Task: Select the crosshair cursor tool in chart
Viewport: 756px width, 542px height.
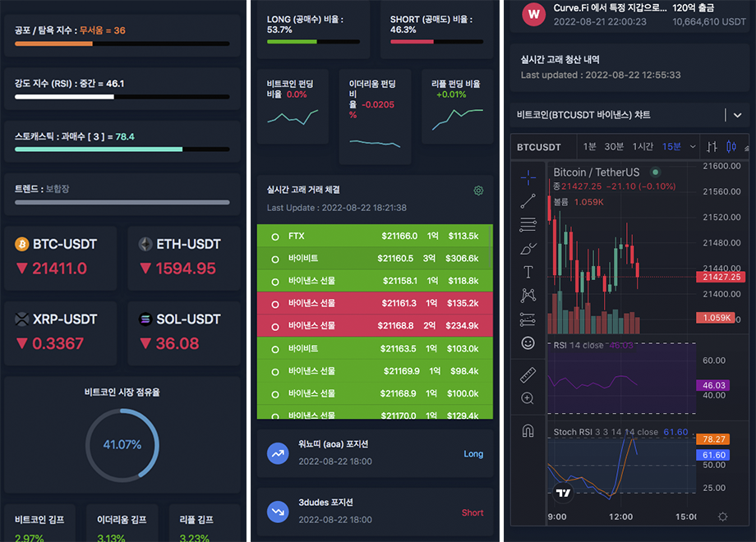Action: click(528, 176)
